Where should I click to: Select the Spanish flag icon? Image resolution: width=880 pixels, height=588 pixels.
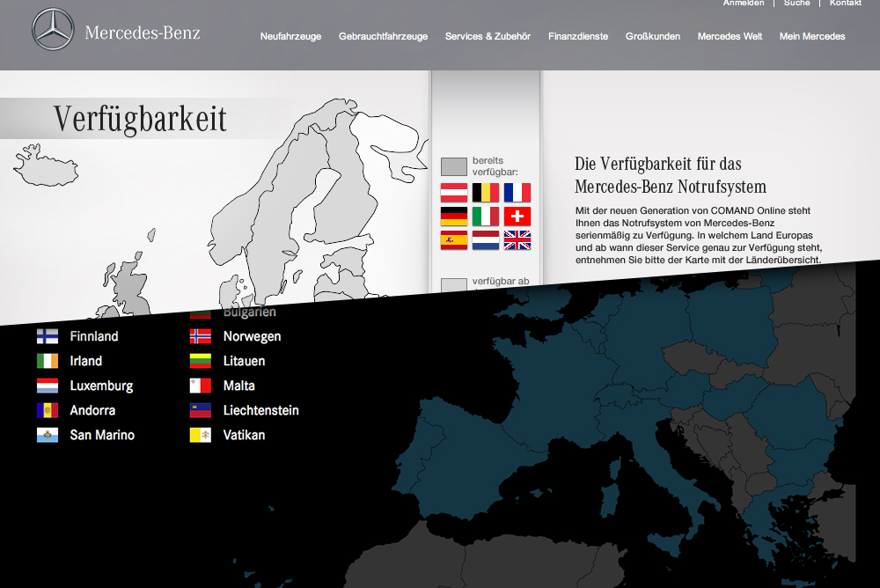coord(454,240)
